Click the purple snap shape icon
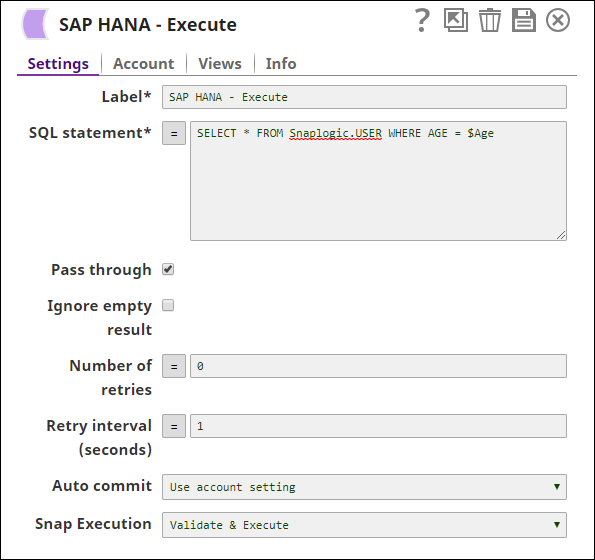Viewport: 595px width, 560px height. click(x=35, y=24)
